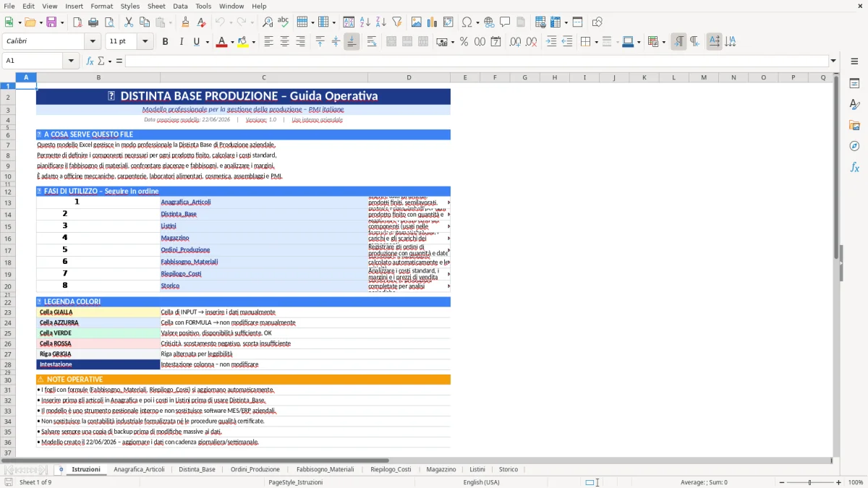Click PageStyle_Istruzioni in the status bar
This screenshot has height=488, width=868.
(295, 482)
